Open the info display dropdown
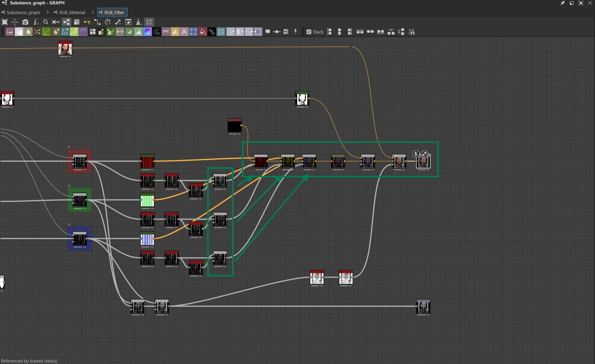Image resolution: width=595 pixels, height=364 pixels. pos(36,22)
